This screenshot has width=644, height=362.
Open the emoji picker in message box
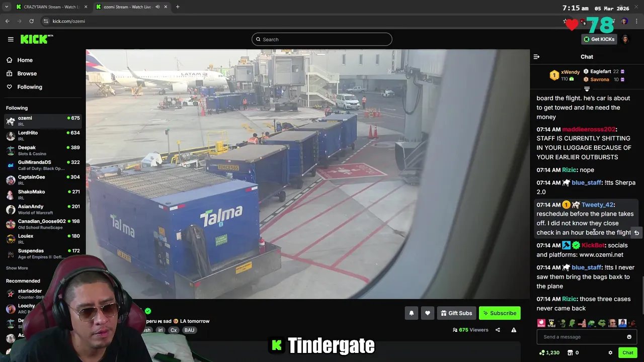629,337
